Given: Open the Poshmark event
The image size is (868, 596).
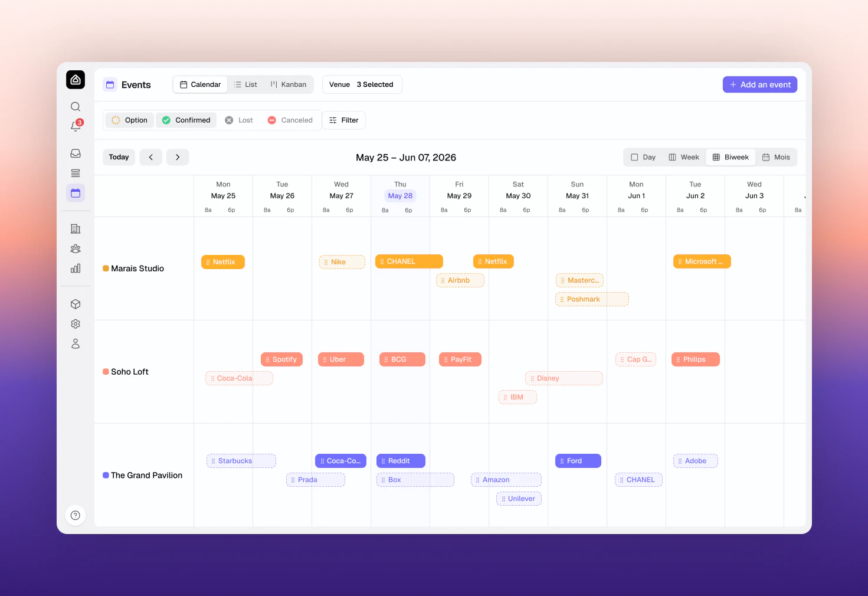Looking at the screenshot, I should coord(592,299).
